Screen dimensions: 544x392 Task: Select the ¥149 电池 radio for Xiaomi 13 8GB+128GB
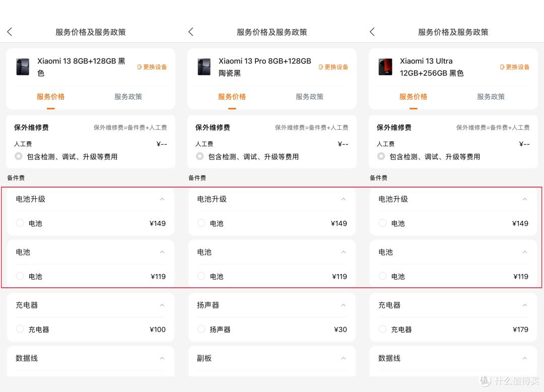20,223
